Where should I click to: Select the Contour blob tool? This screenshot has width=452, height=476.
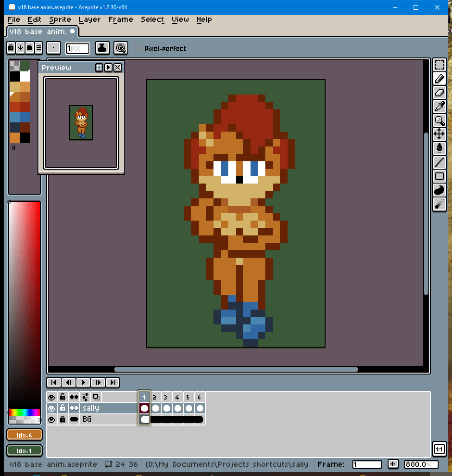click(439, 190)
